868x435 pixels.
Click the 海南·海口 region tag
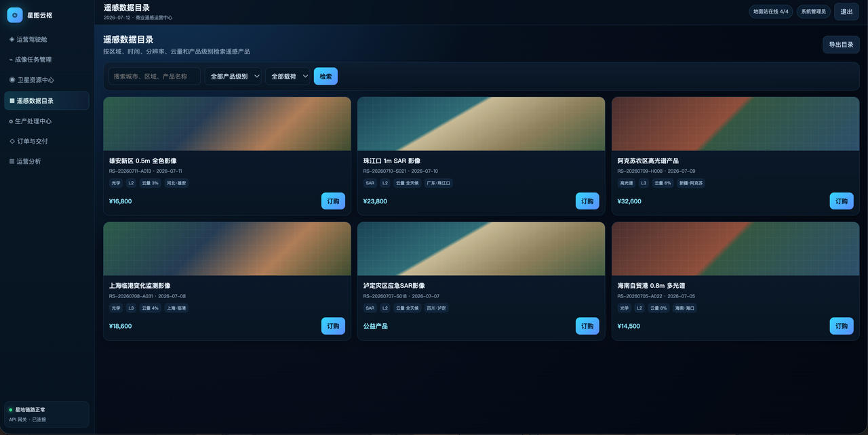point(684,308)
